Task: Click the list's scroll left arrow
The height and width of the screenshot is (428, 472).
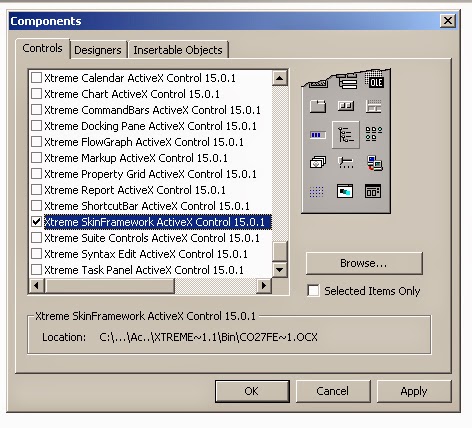Action: coord(36,285)
